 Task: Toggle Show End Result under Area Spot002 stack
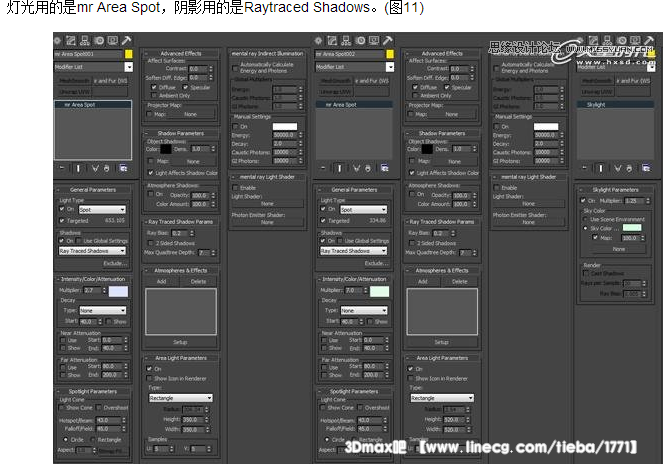[339, 168]
